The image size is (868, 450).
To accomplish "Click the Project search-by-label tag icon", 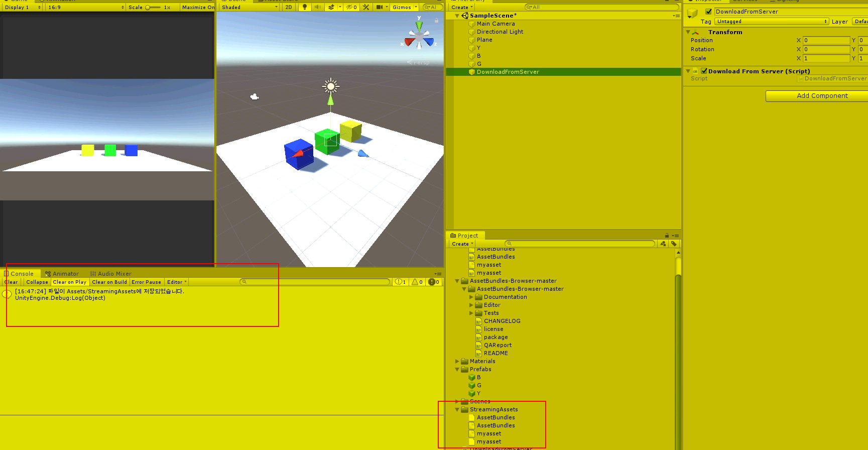I will (674, 244).
